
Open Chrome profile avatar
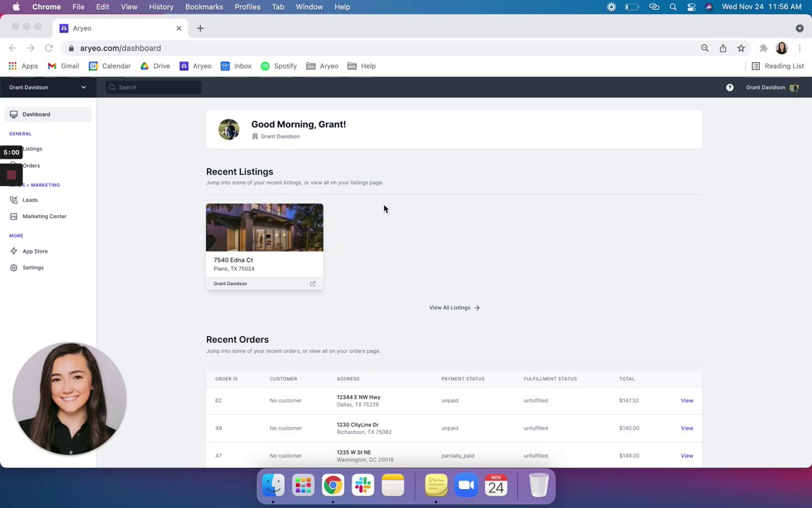tap(782, 48)
